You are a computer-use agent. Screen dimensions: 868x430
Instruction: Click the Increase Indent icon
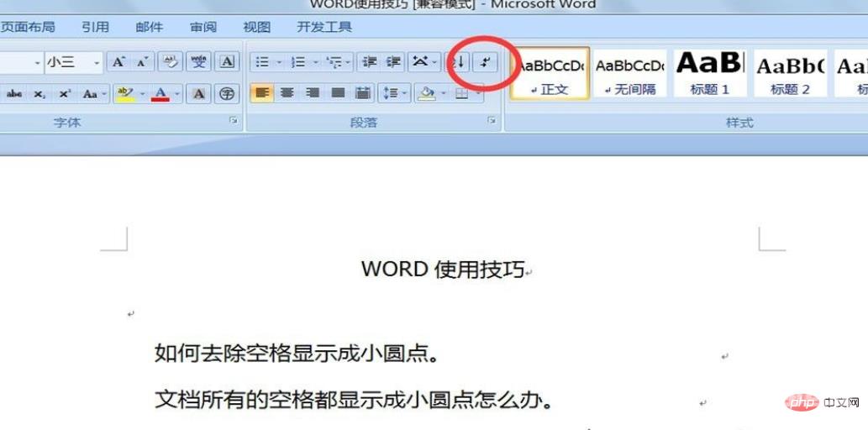(392, 62)
